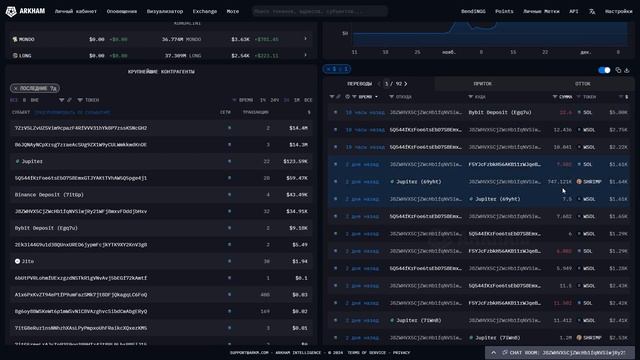640x360 pixels.
Task: Click the link icon in transfers header
Action: click(338, 97)
